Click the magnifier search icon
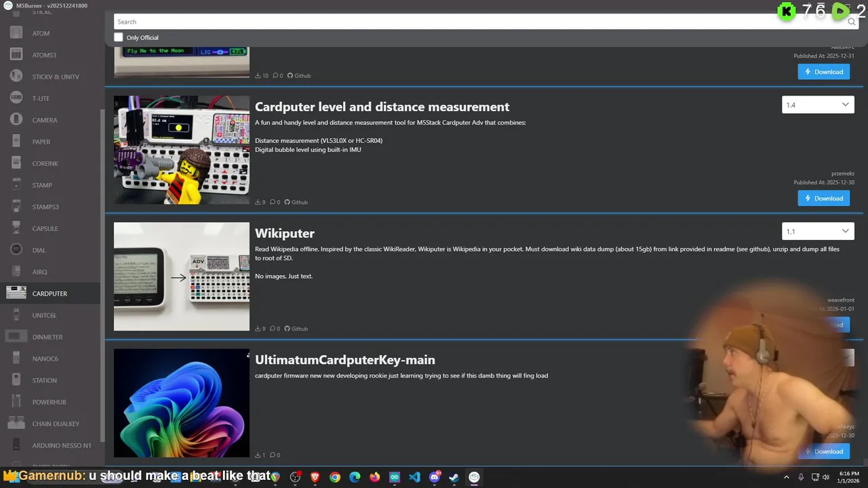 pos(852,22)
